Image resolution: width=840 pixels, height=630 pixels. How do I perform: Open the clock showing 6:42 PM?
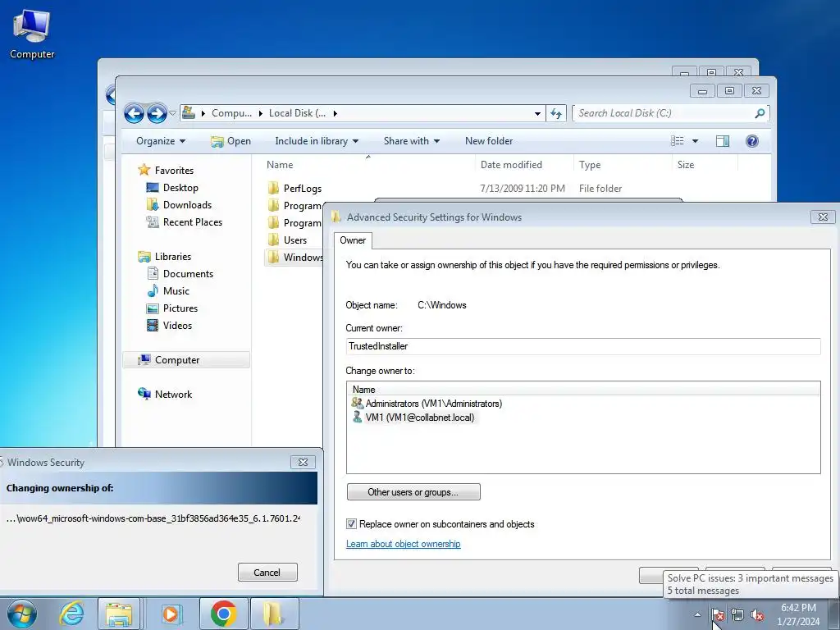(x=798, y=614)
